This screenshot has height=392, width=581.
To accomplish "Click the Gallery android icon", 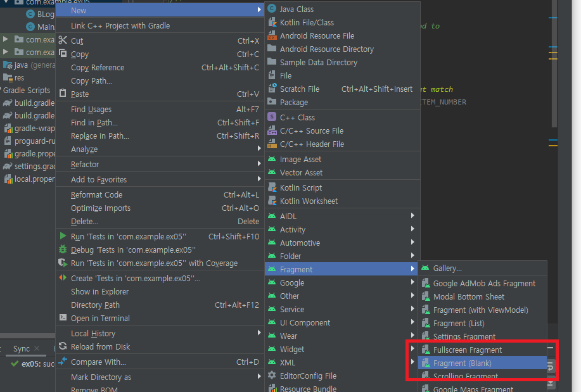I will click(425, 268).
